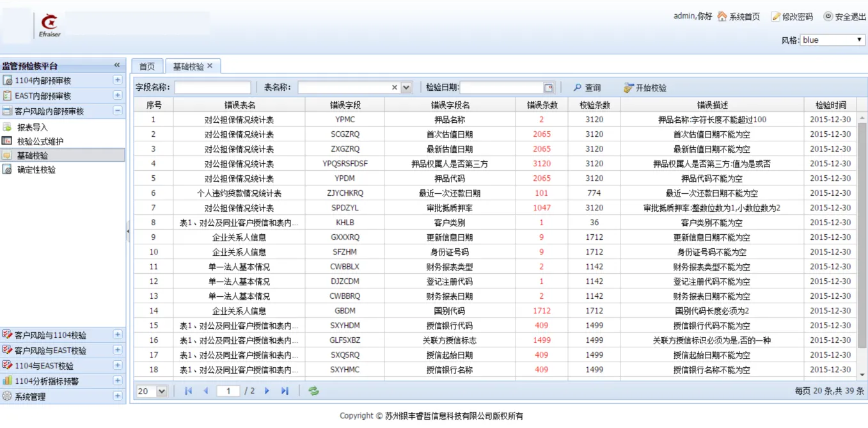Jump to first page arrow
The height and width of the screenshot is (428, 868).
pos(188,391)
